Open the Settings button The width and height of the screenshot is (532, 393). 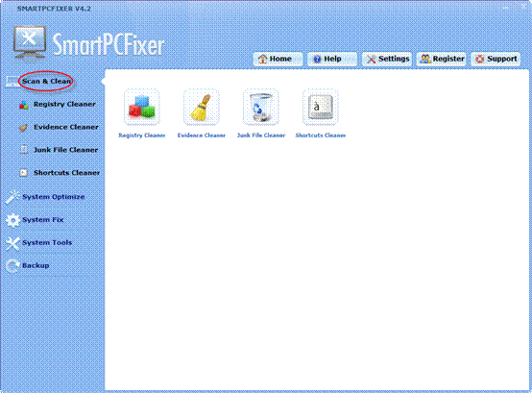click(387, 59)
